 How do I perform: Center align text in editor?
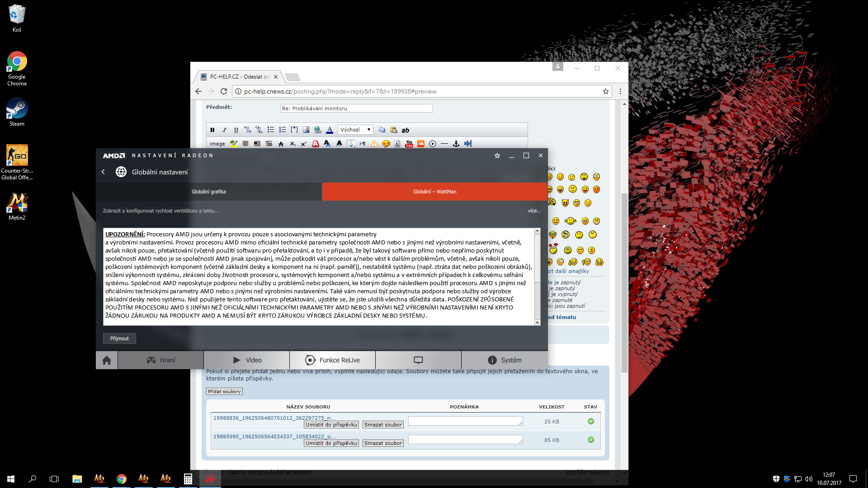point(245,144)
